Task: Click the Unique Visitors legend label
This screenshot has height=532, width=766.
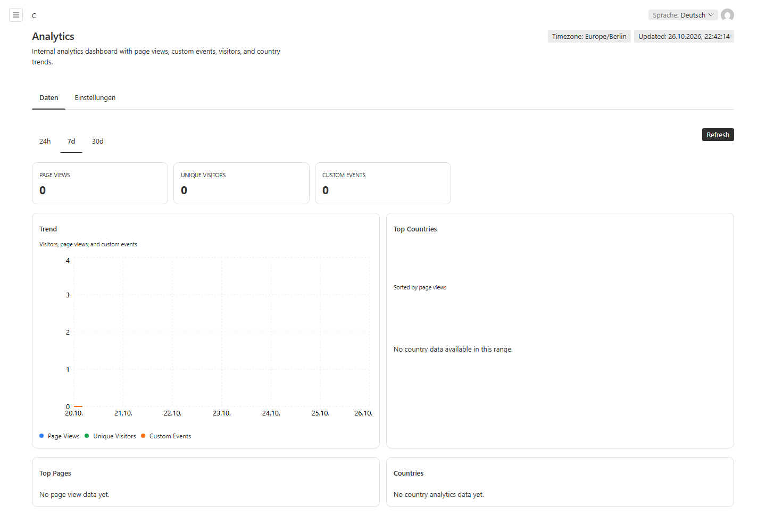Action: click(x=114, y=436)
